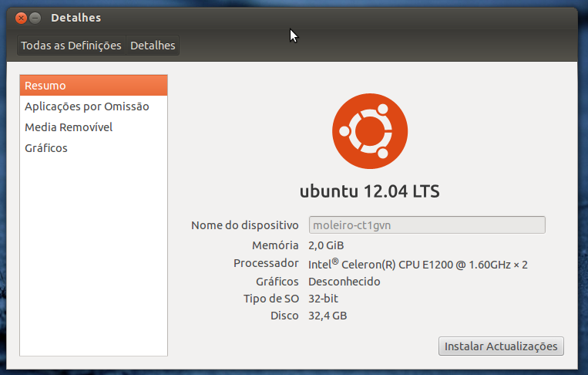Click Instalar Actualizações button

coord(501,346)
